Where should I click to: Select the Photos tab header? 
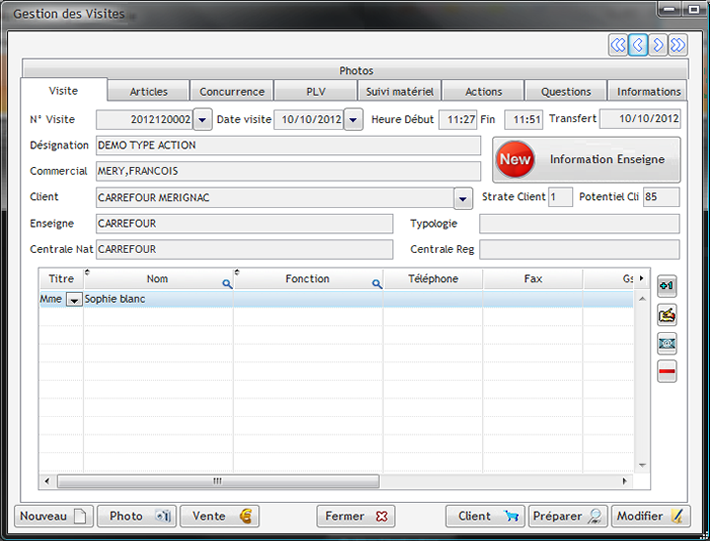[x=356, y=71]
